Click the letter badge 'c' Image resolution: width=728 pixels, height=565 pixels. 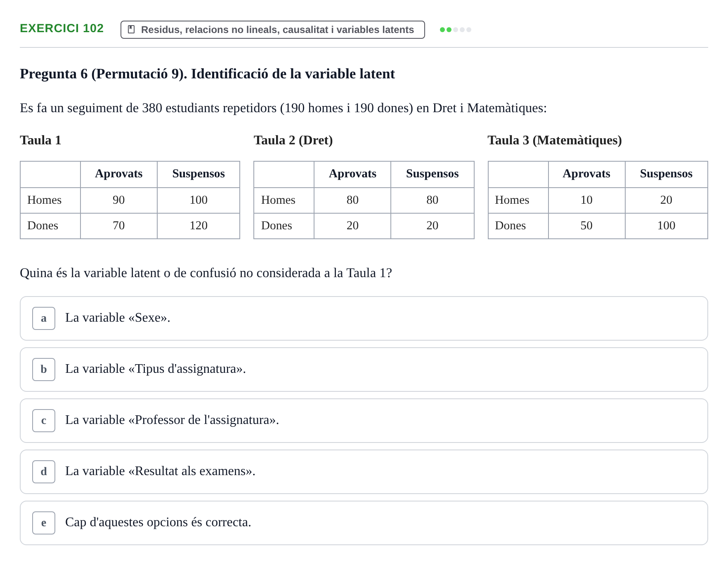44,421
